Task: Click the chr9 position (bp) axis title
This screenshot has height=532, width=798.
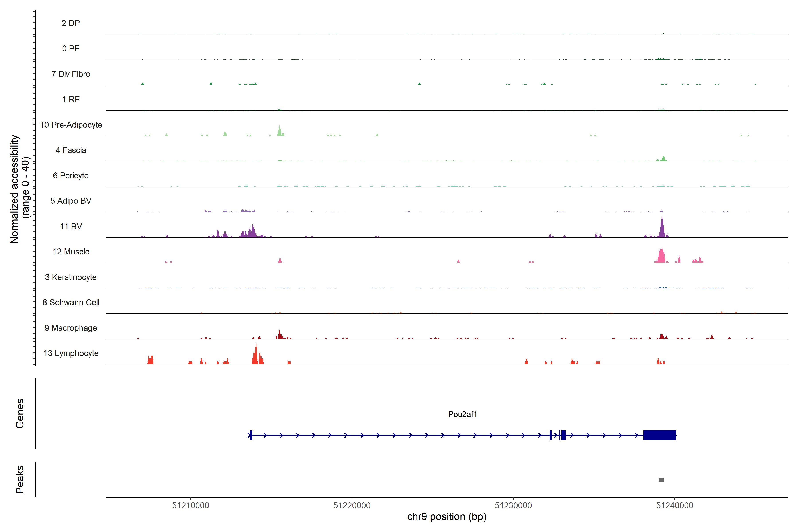Action: click(446, 517)
